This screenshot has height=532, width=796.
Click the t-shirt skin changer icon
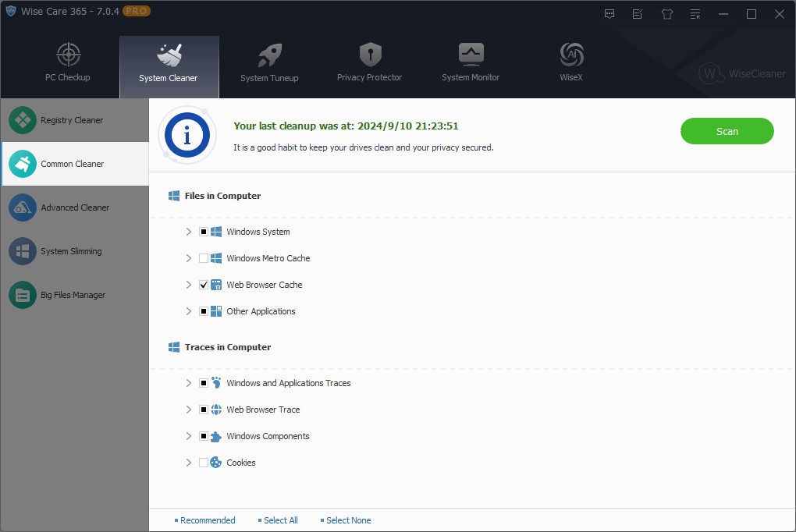[666, 13]
